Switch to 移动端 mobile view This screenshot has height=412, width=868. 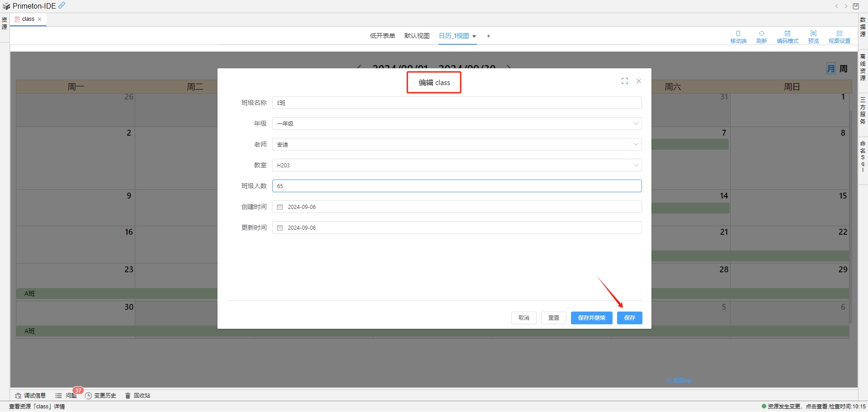(x=738, y=37)
